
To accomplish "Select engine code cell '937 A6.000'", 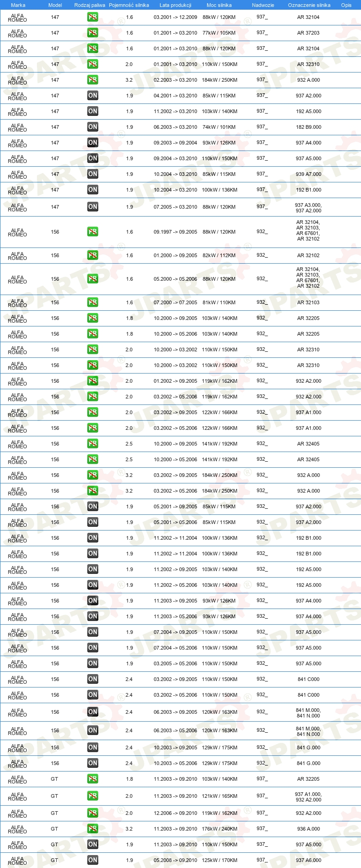I will pyautogui.click(x=308, y=860).
